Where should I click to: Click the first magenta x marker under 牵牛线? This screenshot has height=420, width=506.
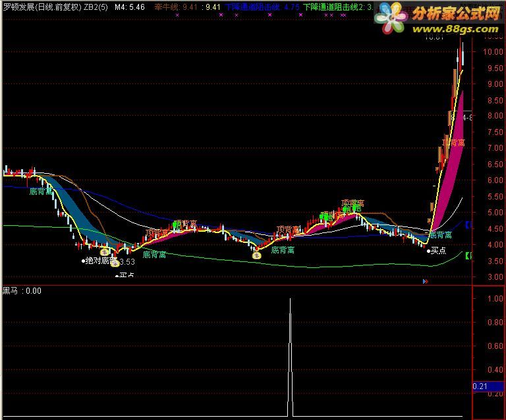click(x=177, y=15)
